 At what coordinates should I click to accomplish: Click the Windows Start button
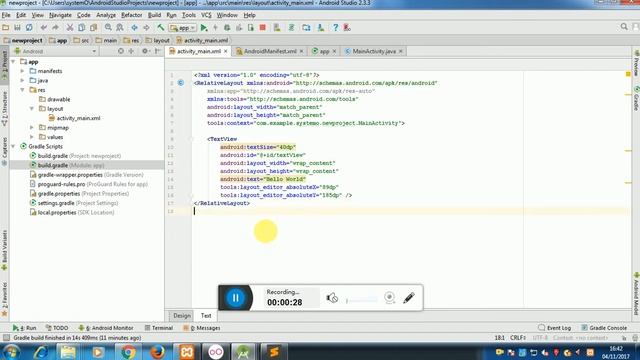(x=11, y=352)
